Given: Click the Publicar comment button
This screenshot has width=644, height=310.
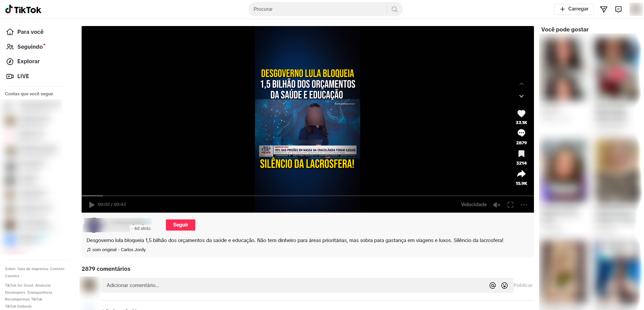Looking at the screenshot, I should (523, 285).
